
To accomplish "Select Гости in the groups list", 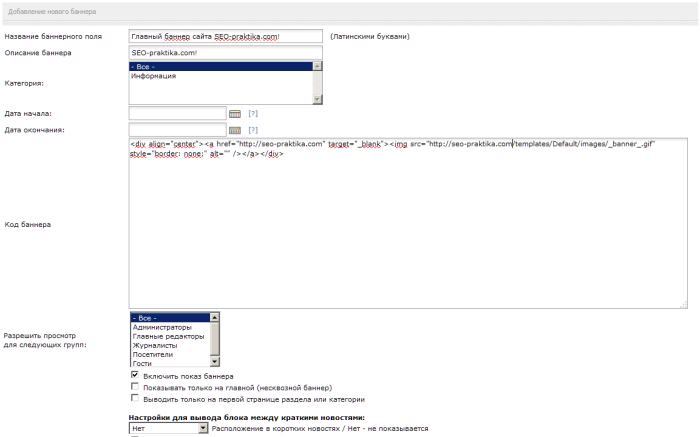I will (x=170, y=363).
